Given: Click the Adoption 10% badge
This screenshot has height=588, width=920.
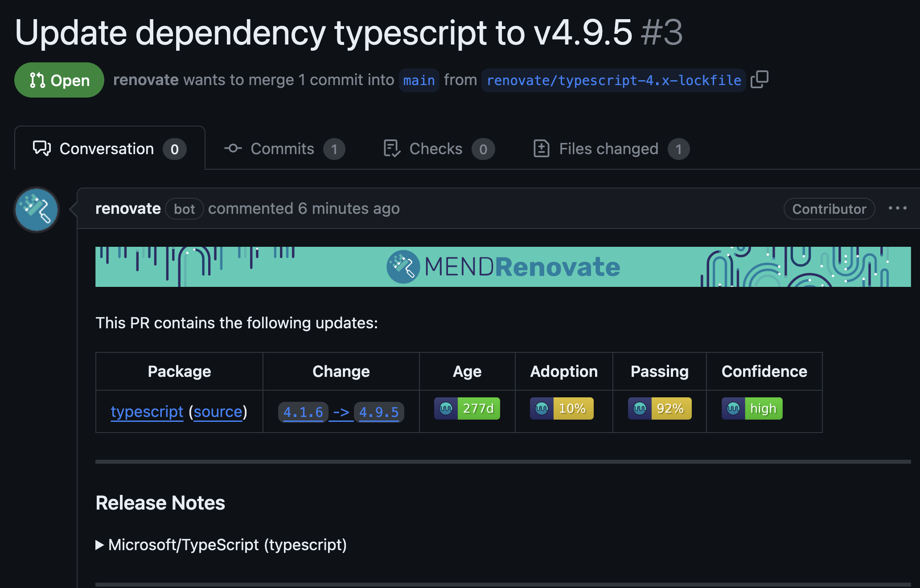Looking at the screenshot, I should coord(562,408).
